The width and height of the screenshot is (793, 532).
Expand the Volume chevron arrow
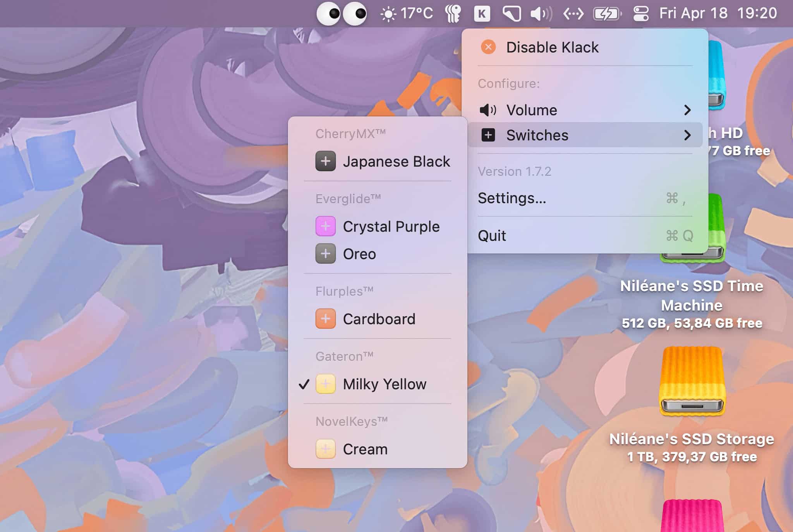[687, 110]
